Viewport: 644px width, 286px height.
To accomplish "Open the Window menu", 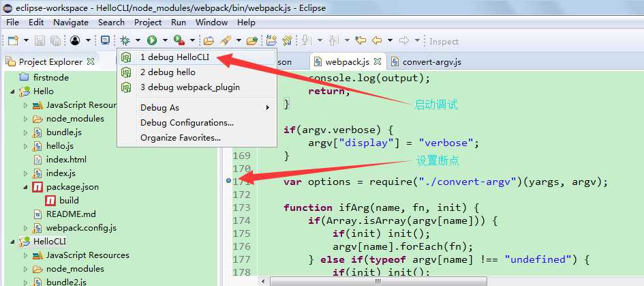I will [211, 23].
